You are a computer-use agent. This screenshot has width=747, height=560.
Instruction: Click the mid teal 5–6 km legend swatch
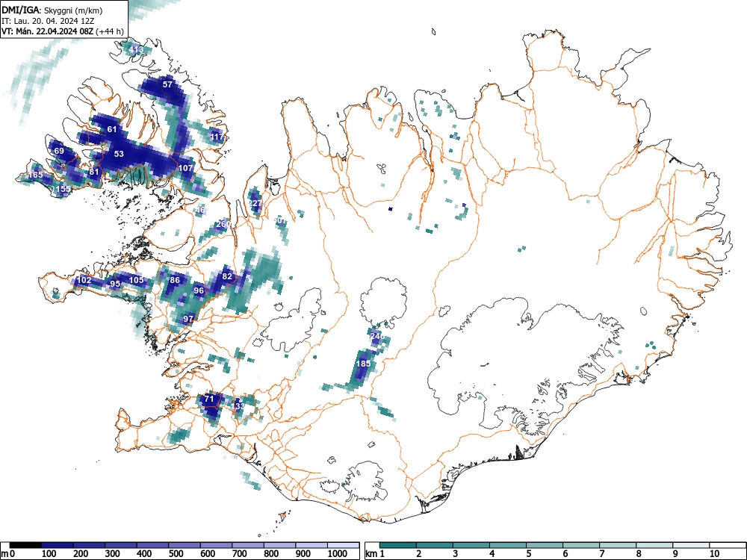coord(545,545)
